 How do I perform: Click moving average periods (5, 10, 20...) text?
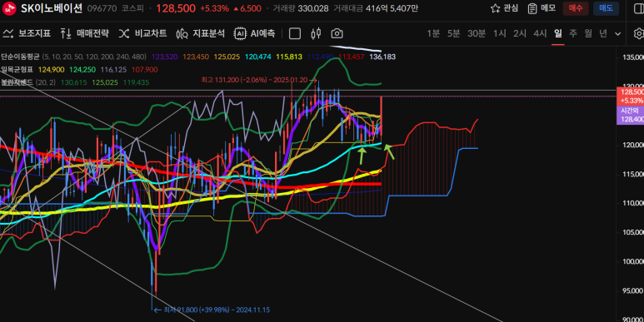(x=94, y=57)
